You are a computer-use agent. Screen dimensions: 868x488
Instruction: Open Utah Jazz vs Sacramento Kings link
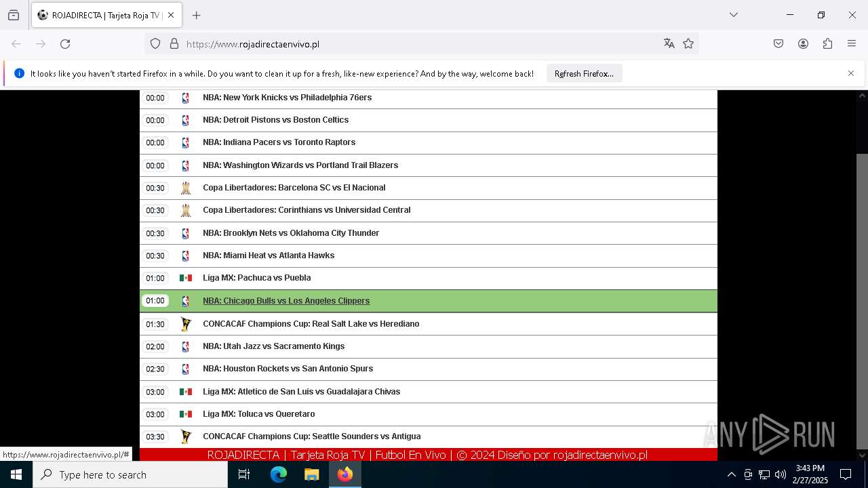[273, 346]
